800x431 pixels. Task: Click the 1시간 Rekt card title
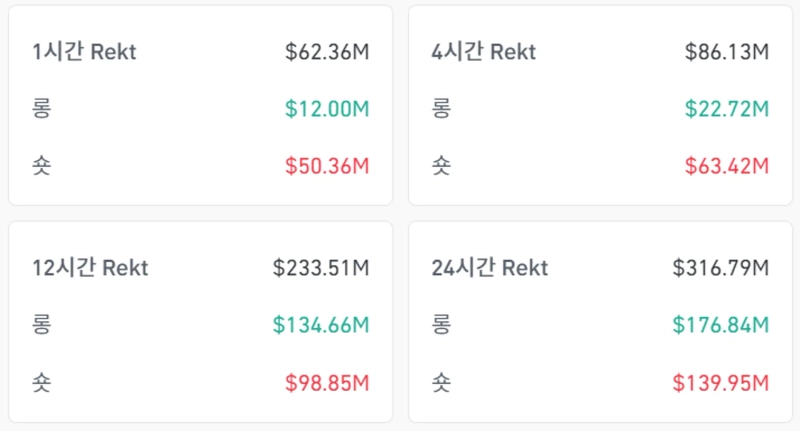(x=84, y=52)
